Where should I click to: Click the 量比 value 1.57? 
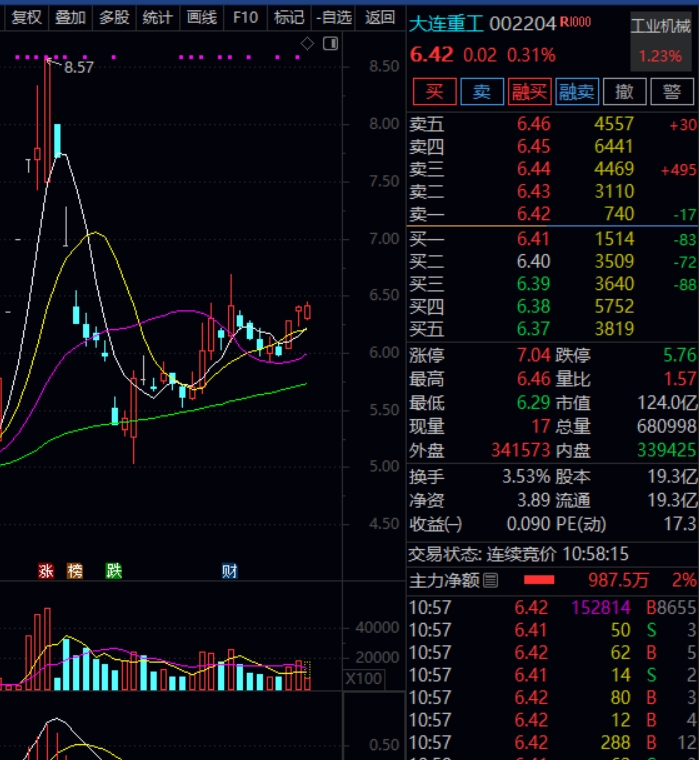(x=680, y=379)
